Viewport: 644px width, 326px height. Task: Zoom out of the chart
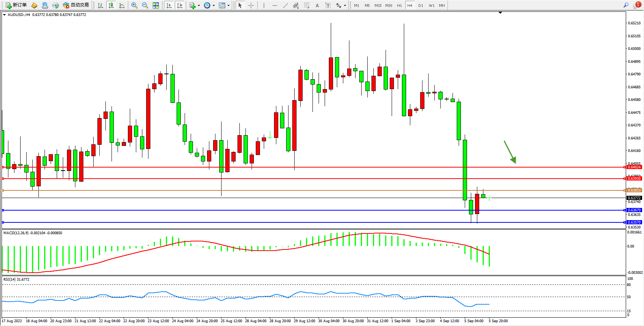coord(145,5)
